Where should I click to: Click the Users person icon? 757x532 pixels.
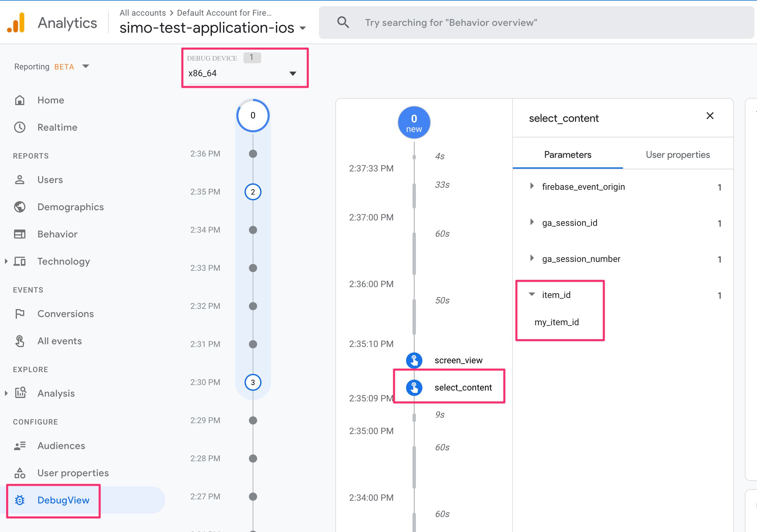20,180
